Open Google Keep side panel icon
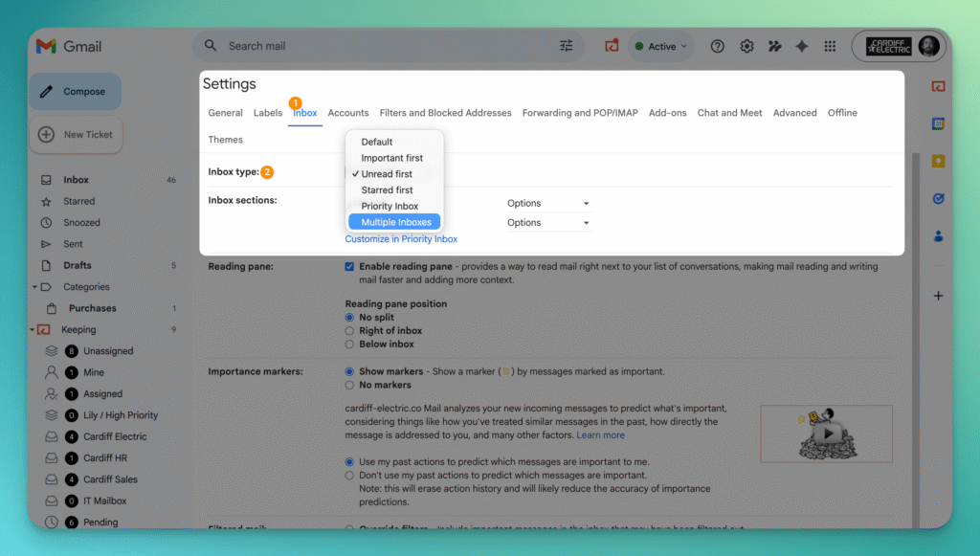 (938, 161)
